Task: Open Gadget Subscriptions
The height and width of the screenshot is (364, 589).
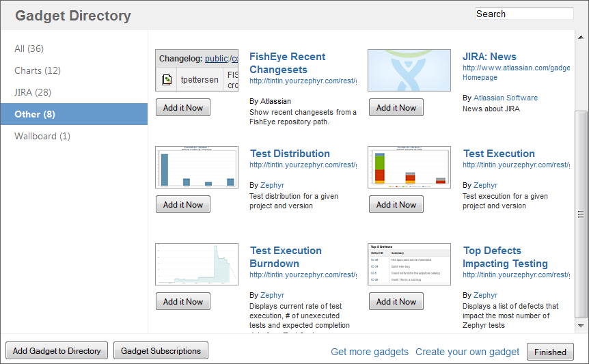Action: click(x=161, y=351)
